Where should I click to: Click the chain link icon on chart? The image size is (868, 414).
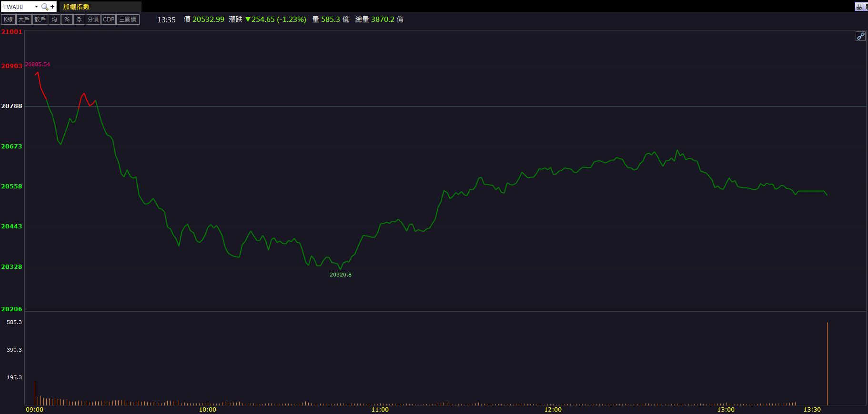pos(860,36)
